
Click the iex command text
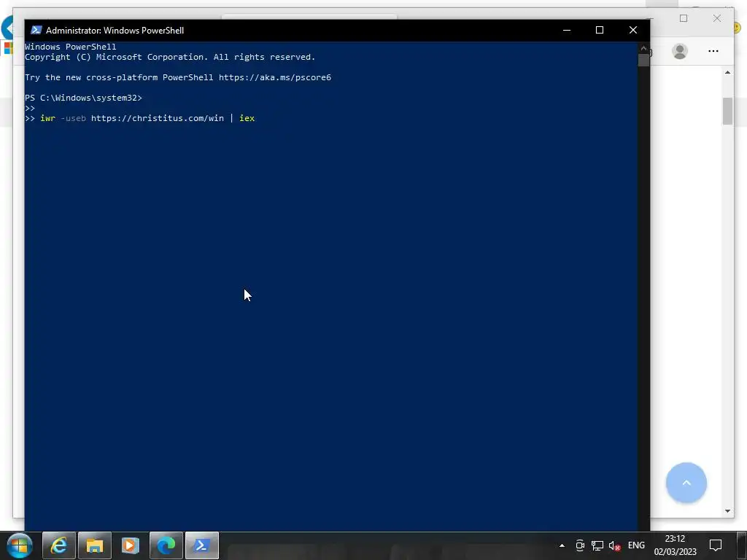(x=247, y=118)
